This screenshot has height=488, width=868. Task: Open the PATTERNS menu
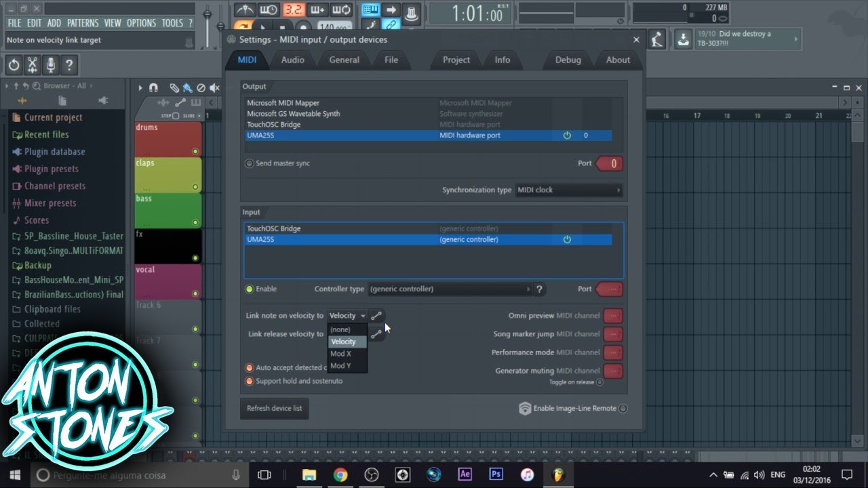point(83,23)
